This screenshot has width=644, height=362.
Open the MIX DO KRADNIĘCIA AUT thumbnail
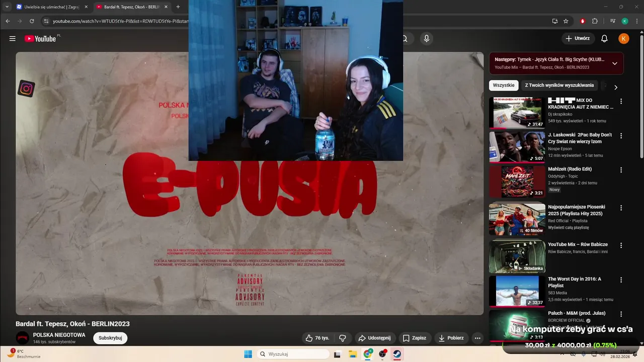[517, 113]
